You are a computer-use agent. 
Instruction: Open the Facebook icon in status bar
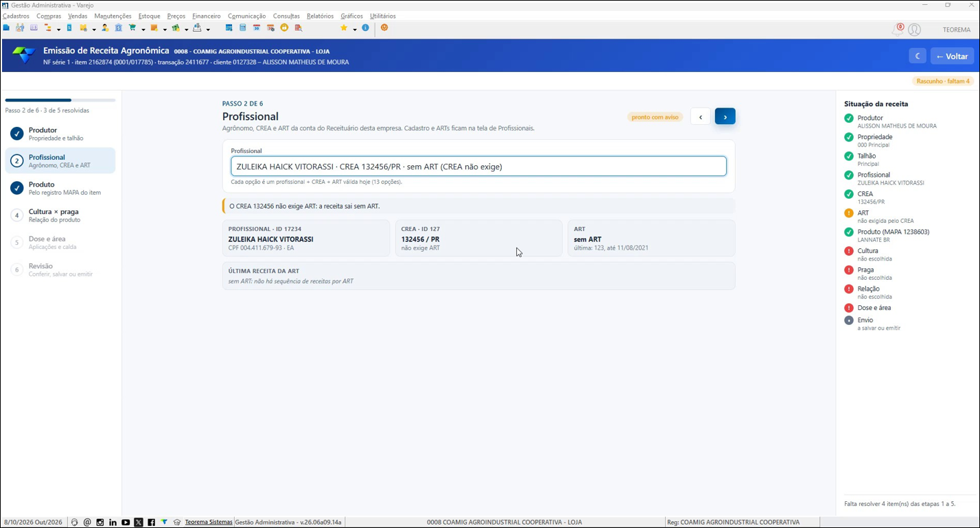click(x=151, y=523)
